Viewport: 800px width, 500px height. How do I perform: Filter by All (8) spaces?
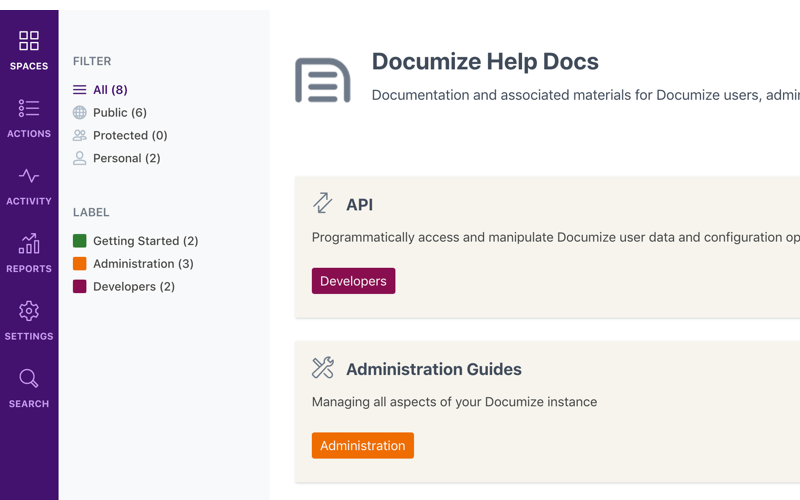110,90
